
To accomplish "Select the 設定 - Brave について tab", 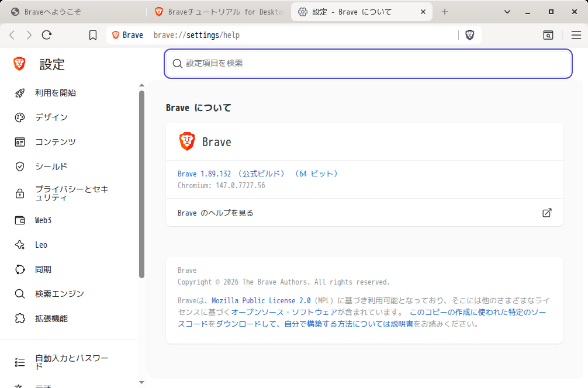I will (x=361, y=12).
